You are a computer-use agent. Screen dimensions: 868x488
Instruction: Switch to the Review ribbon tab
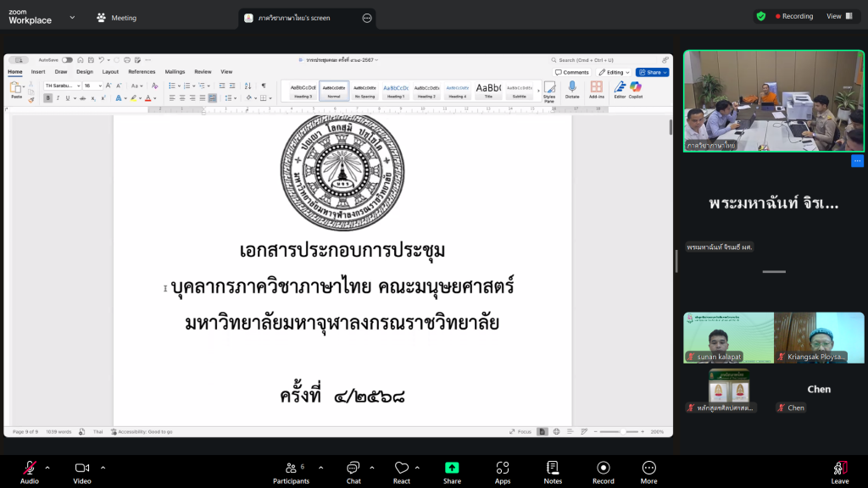(203, 72)
